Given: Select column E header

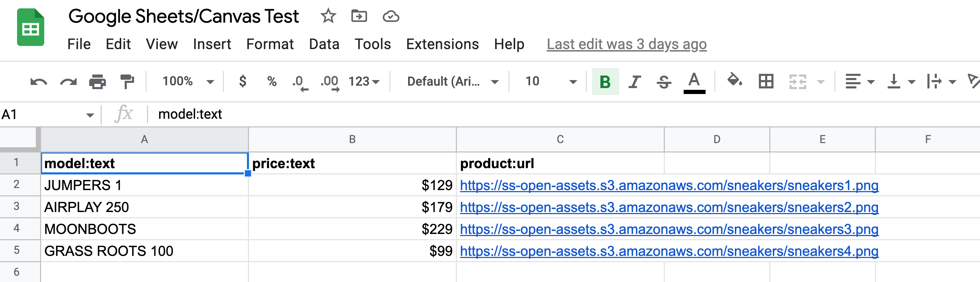Looking at the screenshot, I should coord(823,139).
